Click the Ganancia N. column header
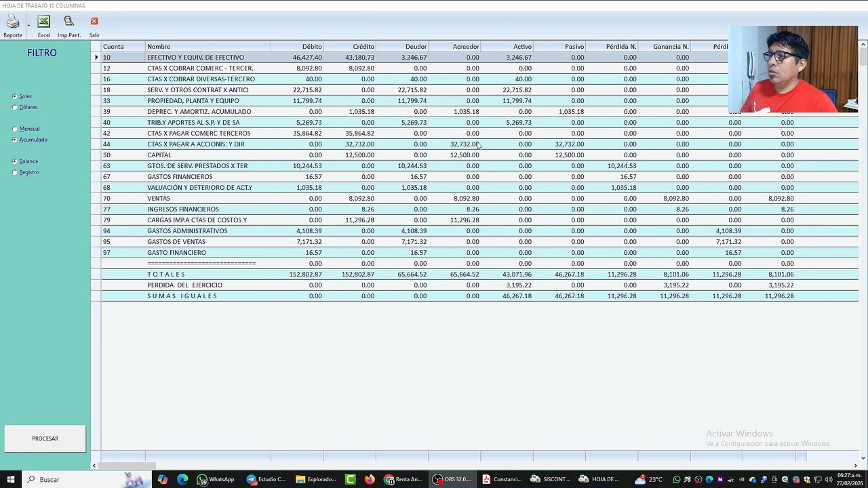Screen dimensions: 868x488 coord(665,47)
